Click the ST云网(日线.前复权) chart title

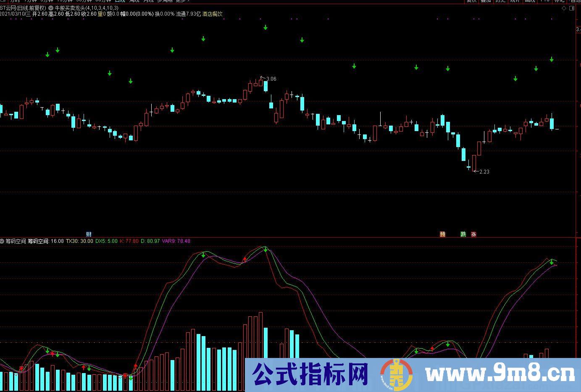24,8
